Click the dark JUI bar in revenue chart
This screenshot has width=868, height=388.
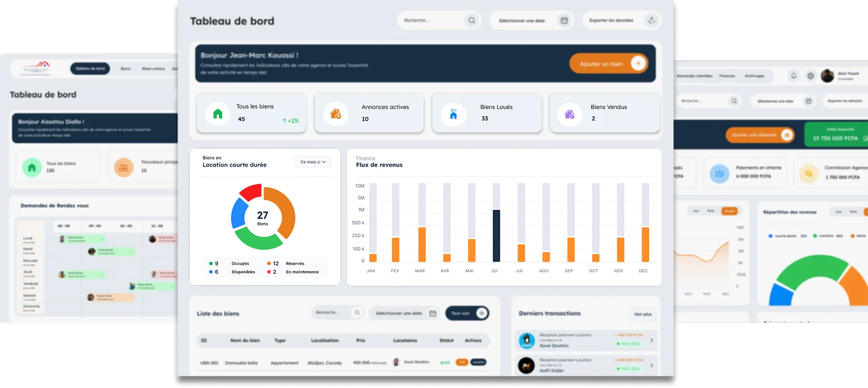click(496, 236)
